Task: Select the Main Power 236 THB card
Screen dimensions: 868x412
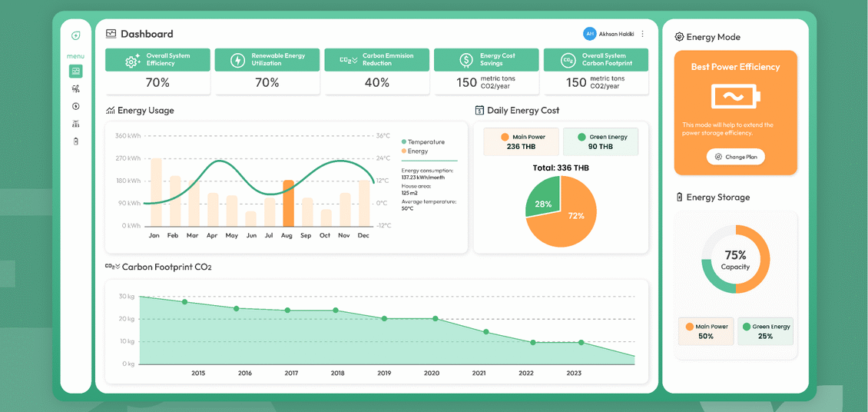Action: pyautogui.click(x=521, y=141)
